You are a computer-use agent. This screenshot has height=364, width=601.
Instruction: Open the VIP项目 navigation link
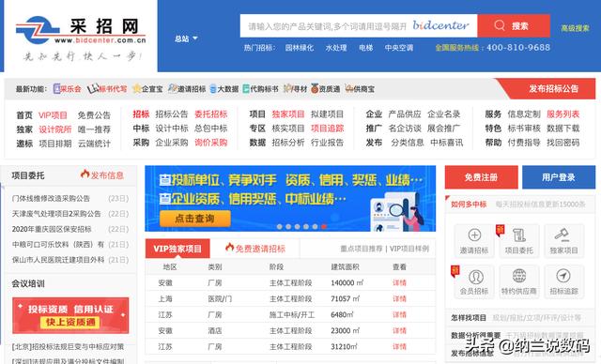pyautogui.click(x=53, y=115)
